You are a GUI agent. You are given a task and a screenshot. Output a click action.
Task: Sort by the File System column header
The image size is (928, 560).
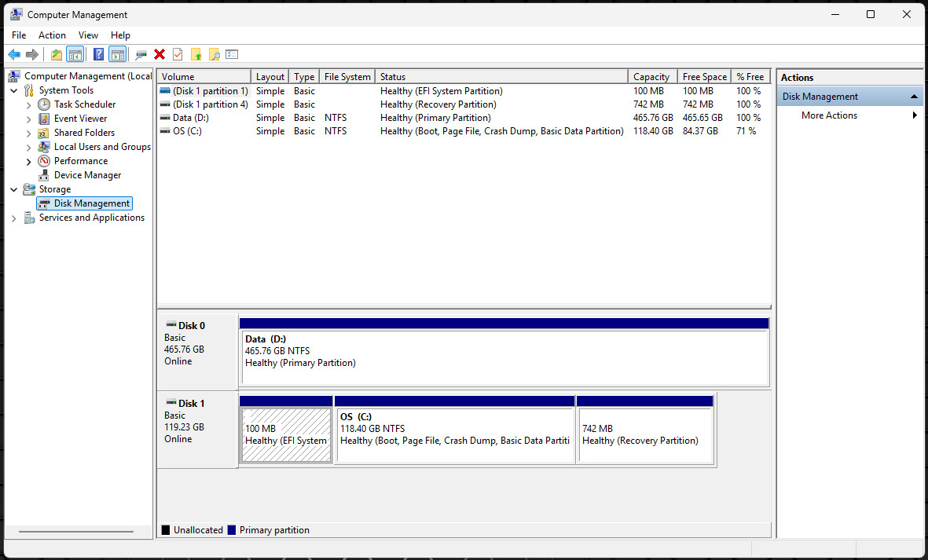click(x=347, y=77)
